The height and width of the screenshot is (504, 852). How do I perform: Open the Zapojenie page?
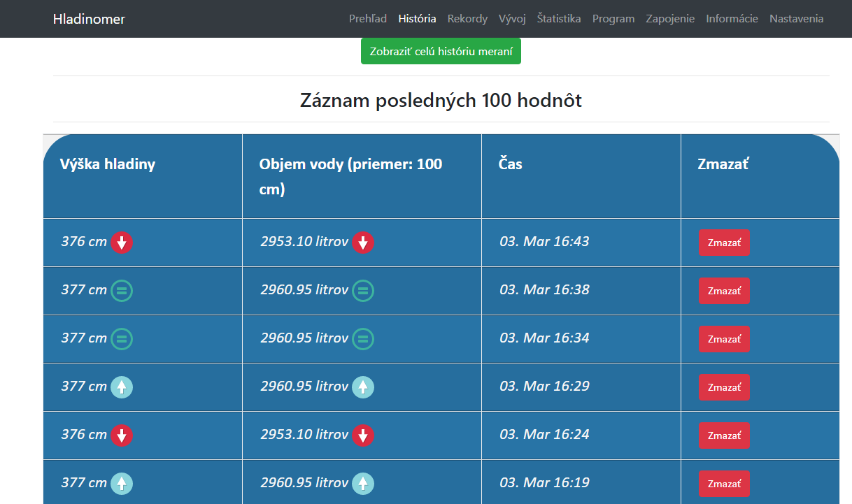coord(670,19)
